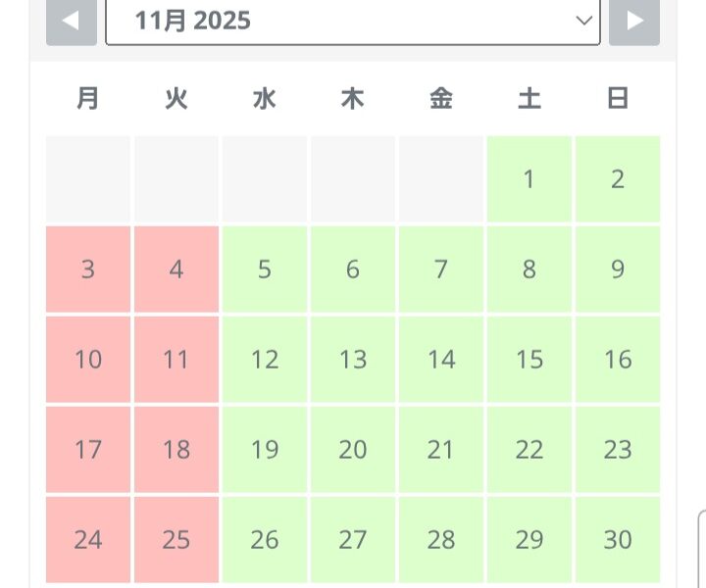The width and height of the screenshot is (706, 588).
Task: Click red date 24 in the Monday column
Action: [x=88, y=540]
